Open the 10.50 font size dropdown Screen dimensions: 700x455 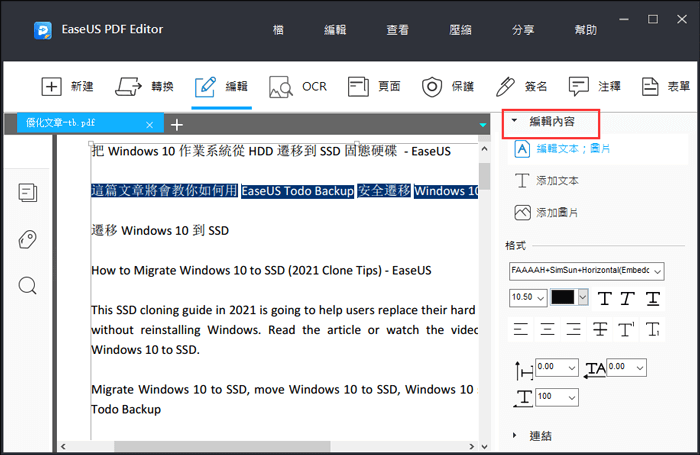(x=527, y=298)
